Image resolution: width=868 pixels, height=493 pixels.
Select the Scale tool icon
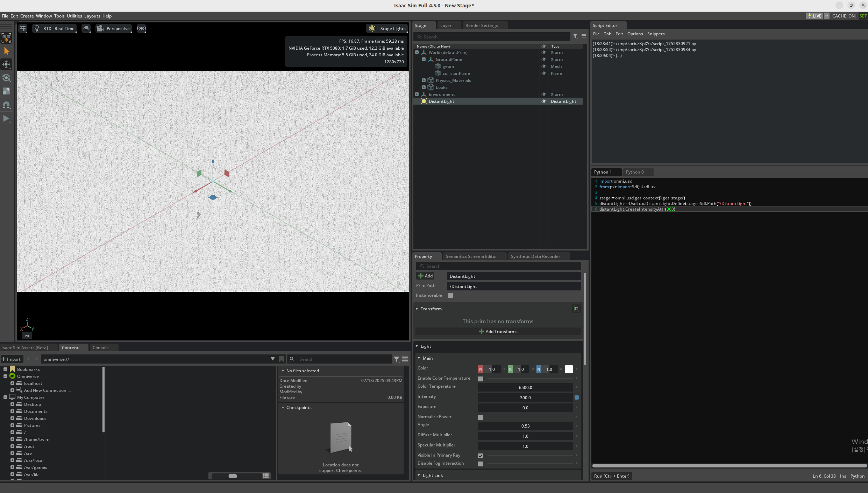tap(6, 91)
